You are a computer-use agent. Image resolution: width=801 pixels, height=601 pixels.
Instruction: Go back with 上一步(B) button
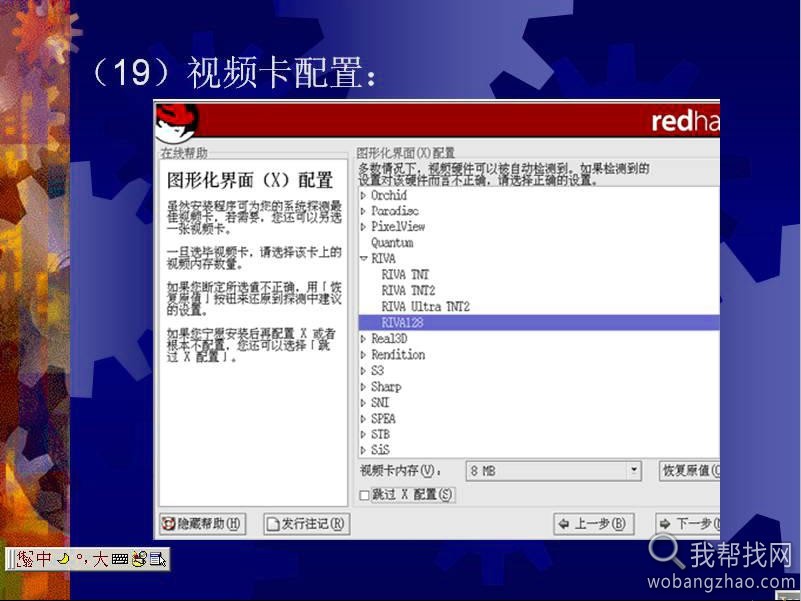594,524
